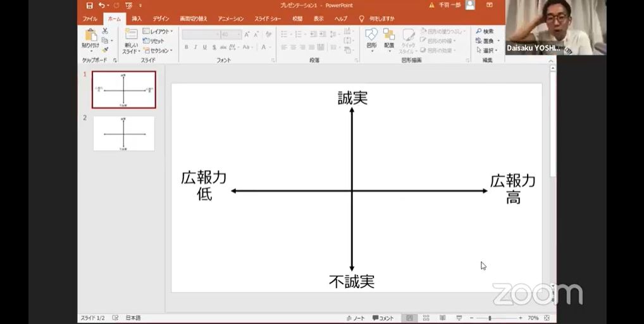Open the undo history dropdown arrow
The height and width of the screenshot is (324, 644).
point(108,5)
